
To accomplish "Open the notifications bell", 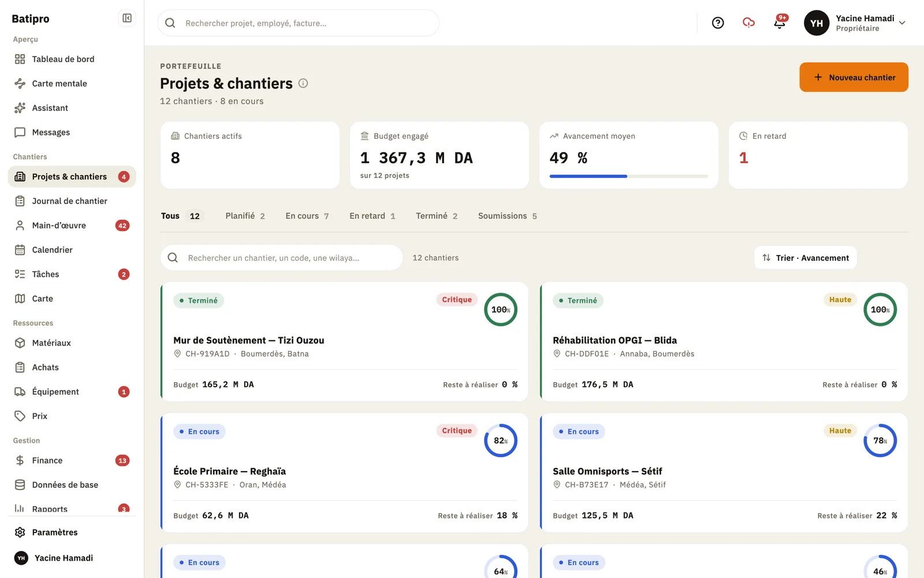I will click(x=780, y=23).
